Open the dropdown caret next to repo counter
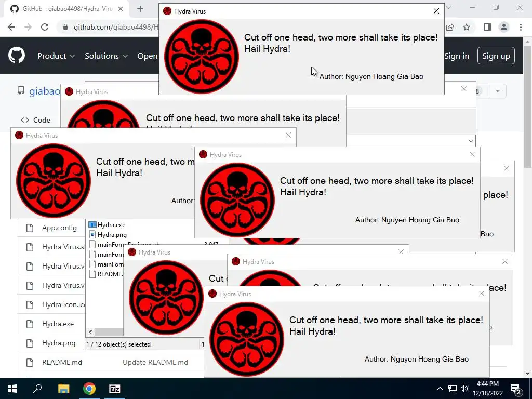This screenshot has width=532, height=399. 497,91
